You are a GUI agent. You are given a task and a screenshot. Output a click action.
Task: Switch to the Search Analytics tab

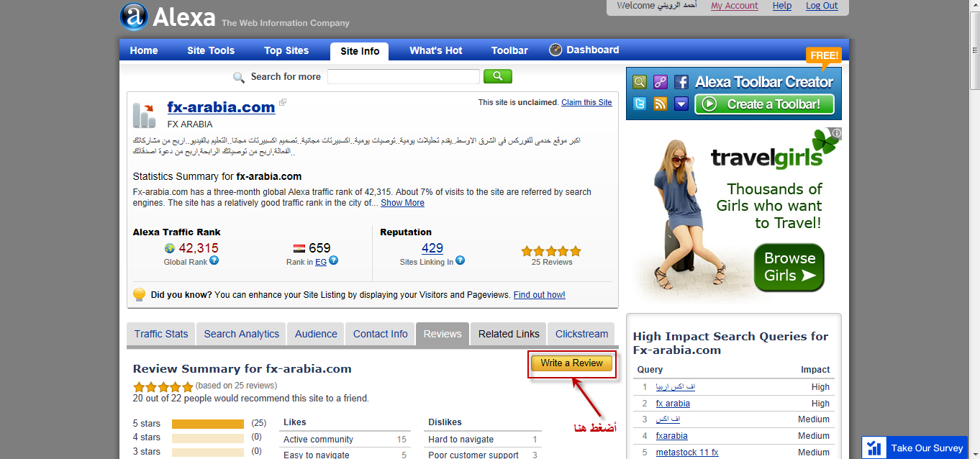point(242,334)
